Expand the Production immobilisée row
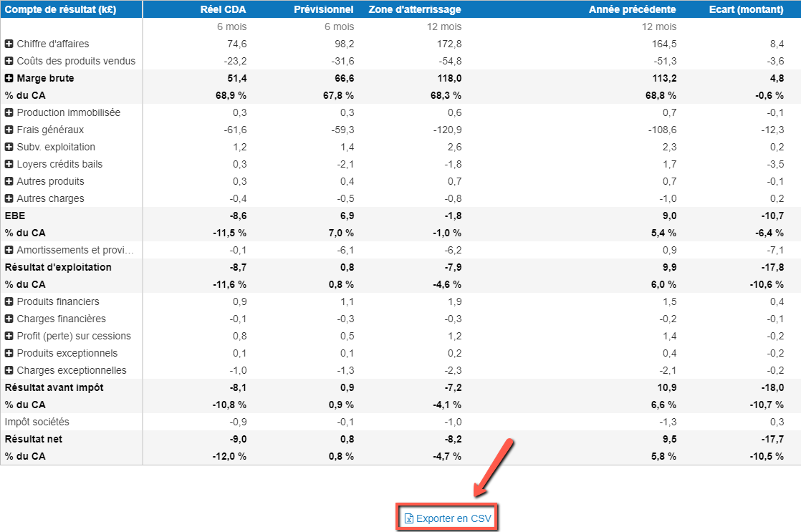801x532 pixels. (9, 112)
